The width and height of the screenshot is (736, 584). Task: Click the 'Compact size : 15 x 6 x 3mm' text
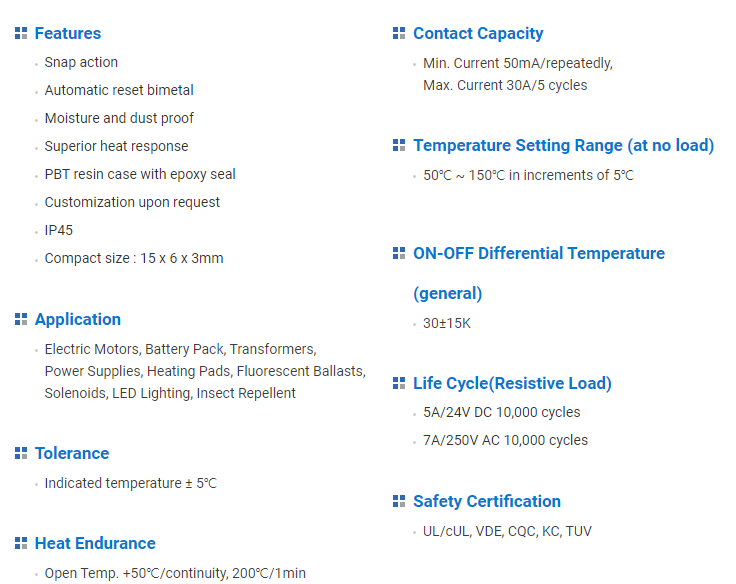(134, 258)
